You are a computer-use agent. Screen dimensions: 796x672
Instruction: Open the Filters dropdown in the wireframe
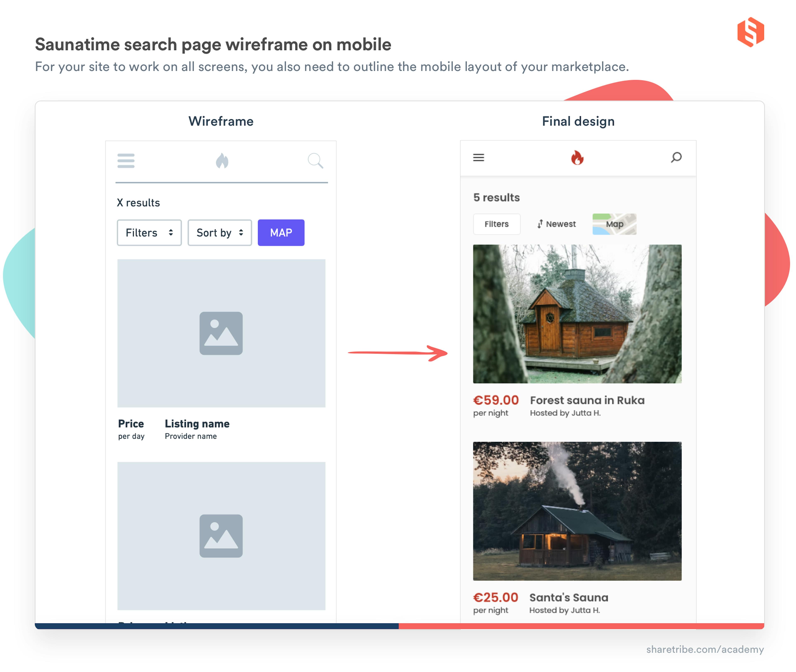tap(149, 233)
